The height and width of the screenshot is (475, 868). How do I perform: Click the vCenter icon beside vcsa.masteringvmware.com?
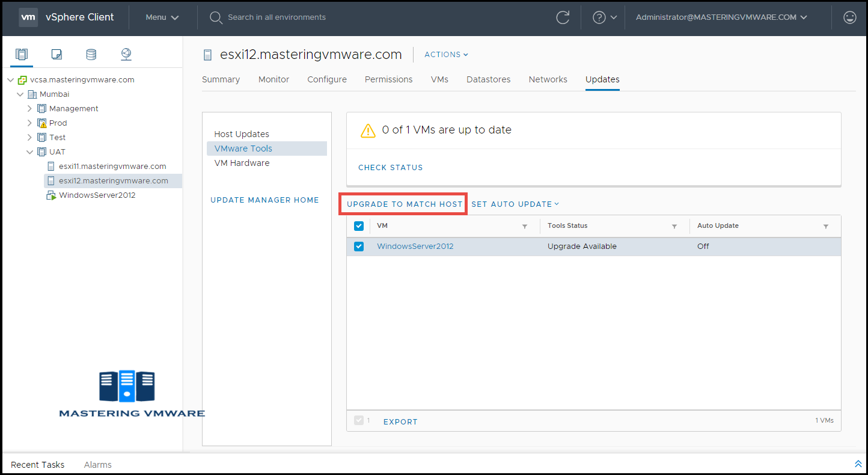(22, 80)
